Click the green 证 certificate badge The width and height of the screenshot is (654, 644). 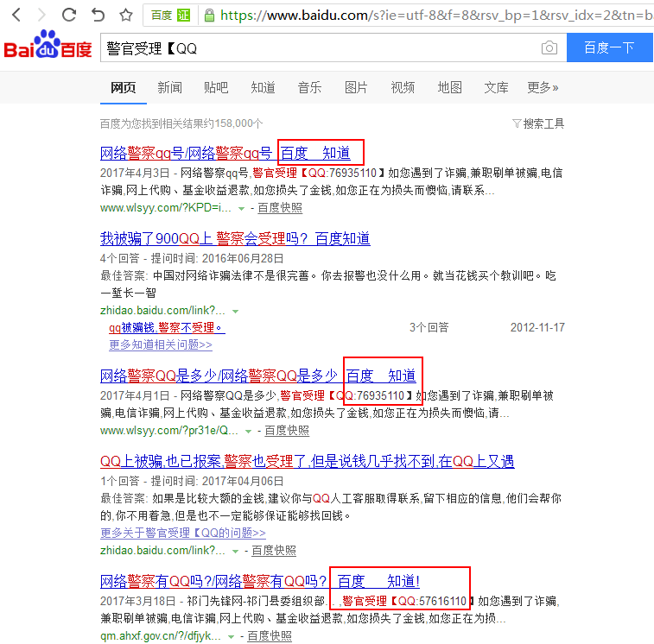183,16
